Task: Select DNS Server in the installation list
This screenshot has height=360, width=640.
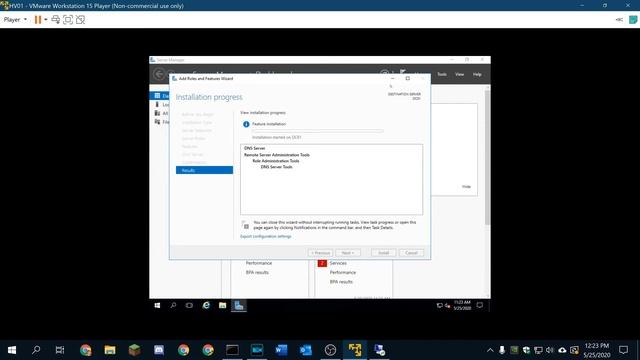Action: [254, 149]
